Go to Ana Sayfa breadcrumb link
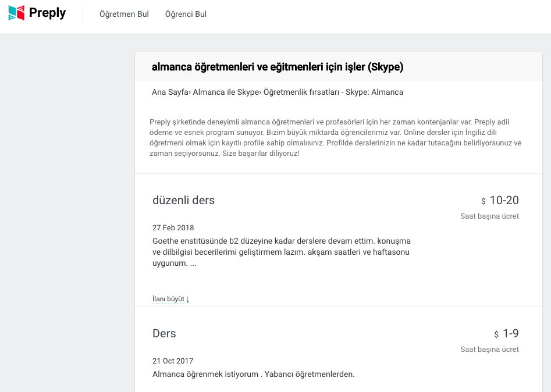The image size is (551, 392). (170, 92)
